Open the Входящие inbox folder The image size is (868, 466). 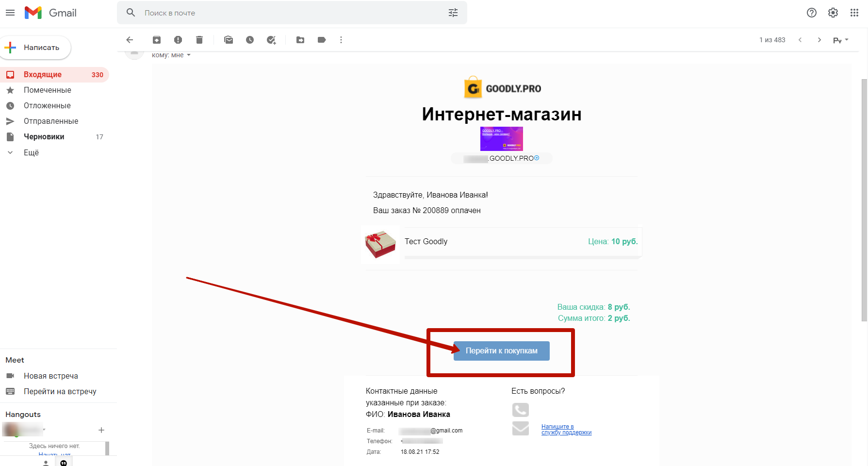[54, 75]
